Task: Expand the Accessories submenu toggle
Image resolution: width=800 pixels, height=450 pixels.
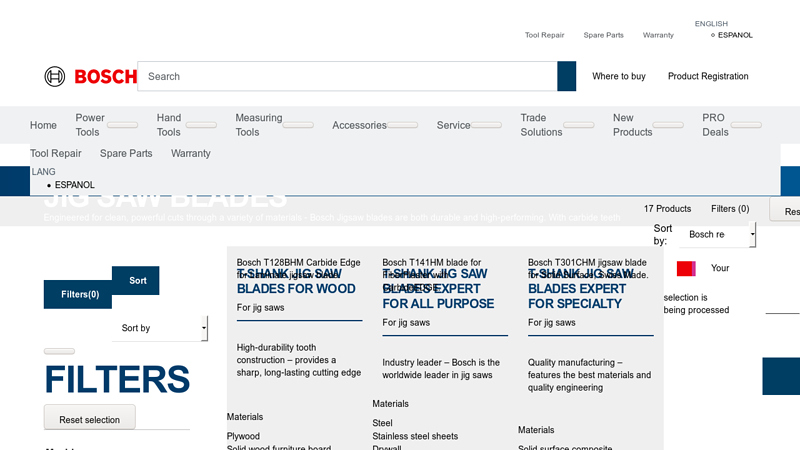Action: (402, 125)
